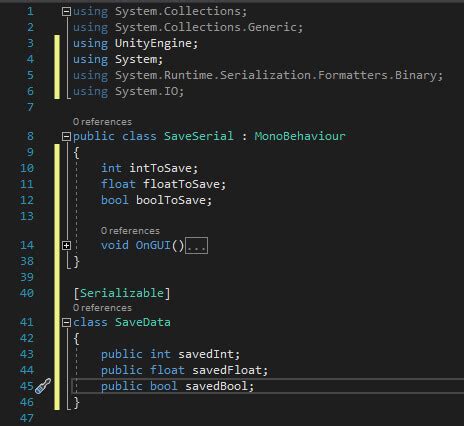This screenshot has width=464, height=426.
Task: Click the 'floatToSave' field
Action: tap(181, 184)
